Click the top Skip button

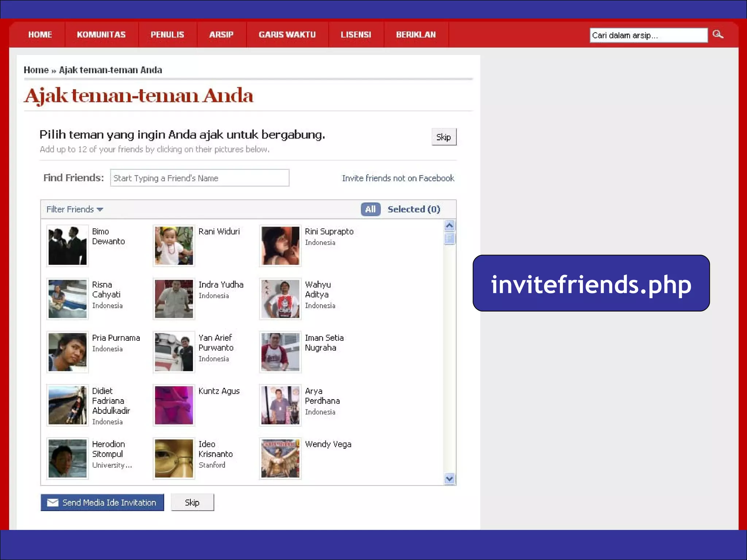444,137
